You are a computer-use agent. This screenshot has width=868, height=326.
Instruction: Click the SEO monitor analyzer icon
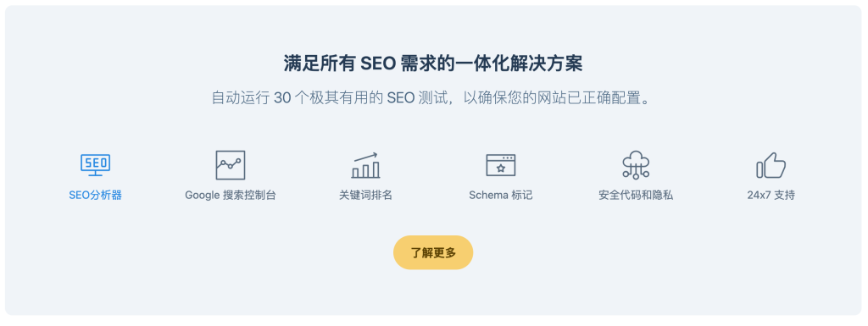coord(95,164)
